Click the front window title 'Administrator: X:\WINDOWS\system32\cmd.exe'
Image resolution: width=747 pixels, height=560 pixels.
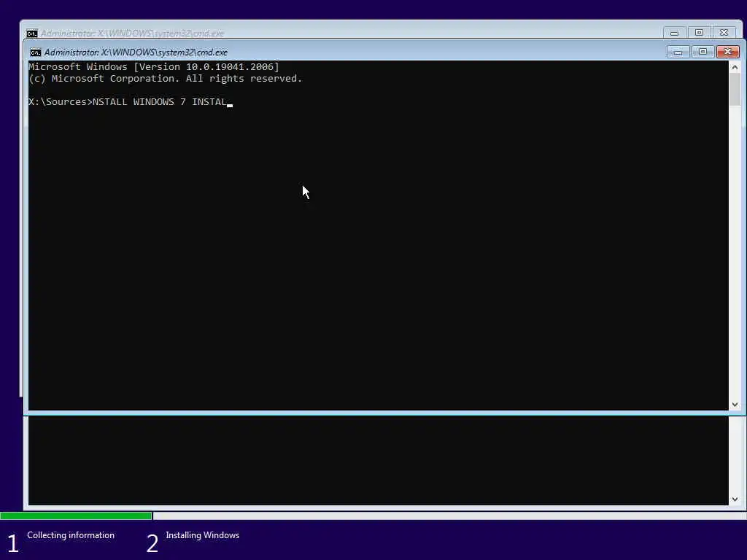point(136,52)
